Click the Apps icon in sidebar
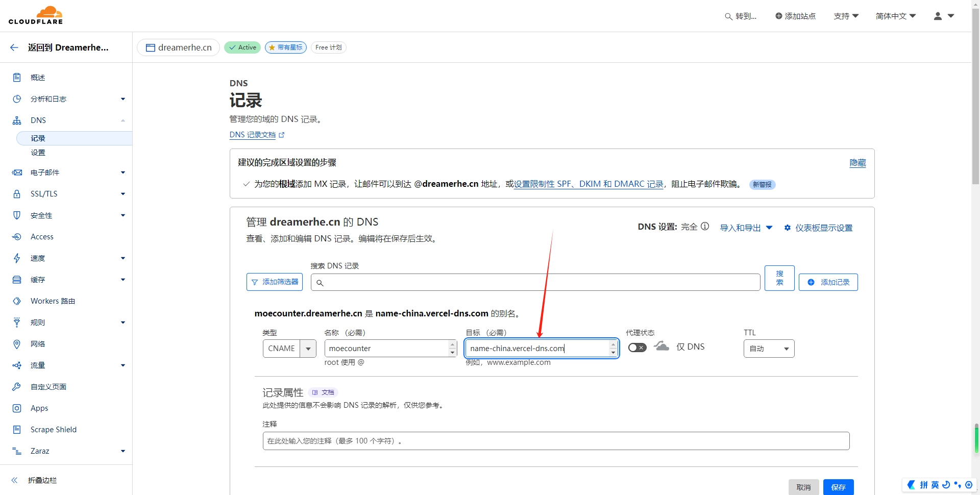980x495 pixels. click(x=17, y=408)
